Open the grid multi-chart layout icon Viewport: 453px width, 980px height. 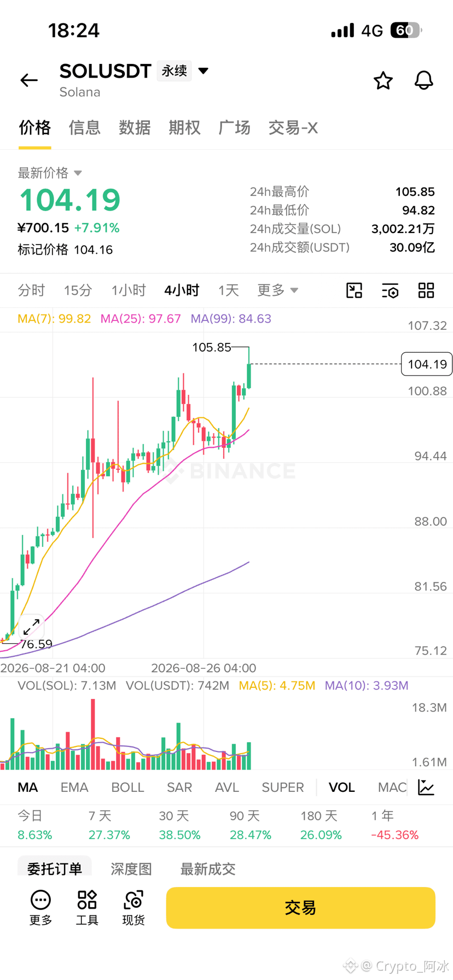click(426, 290)
